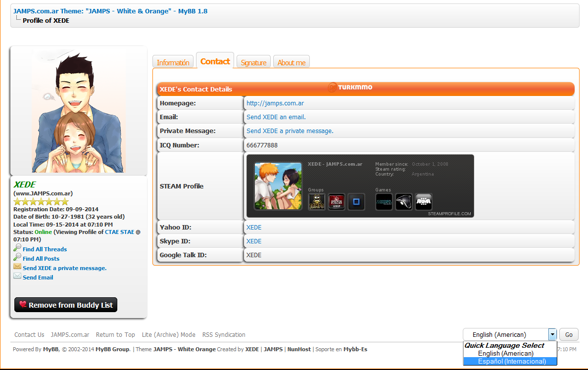Click the envelope icon beside Send XEDE a private message
The image size is (588, 370).
(x=17, y=267)
